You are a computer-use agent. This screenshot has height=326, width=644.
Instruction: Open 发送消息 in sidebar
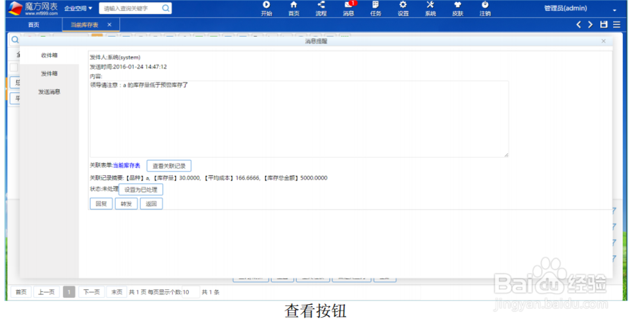(x=50, y=91)
